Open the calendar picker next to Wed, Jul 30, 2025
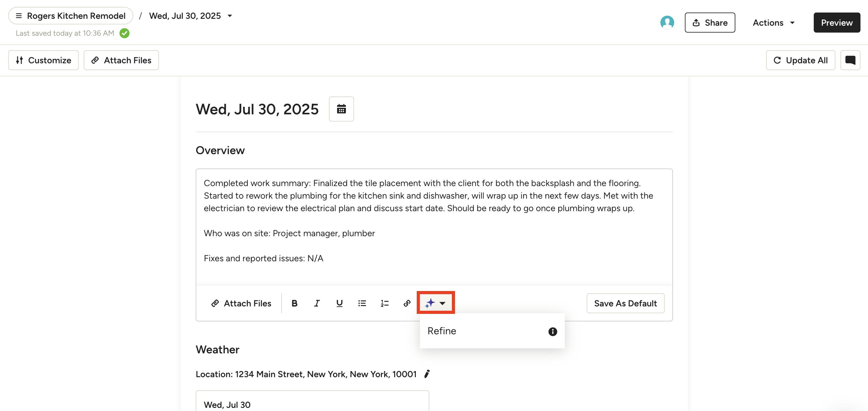The image size is (868, 411). (x=341, y=109)
